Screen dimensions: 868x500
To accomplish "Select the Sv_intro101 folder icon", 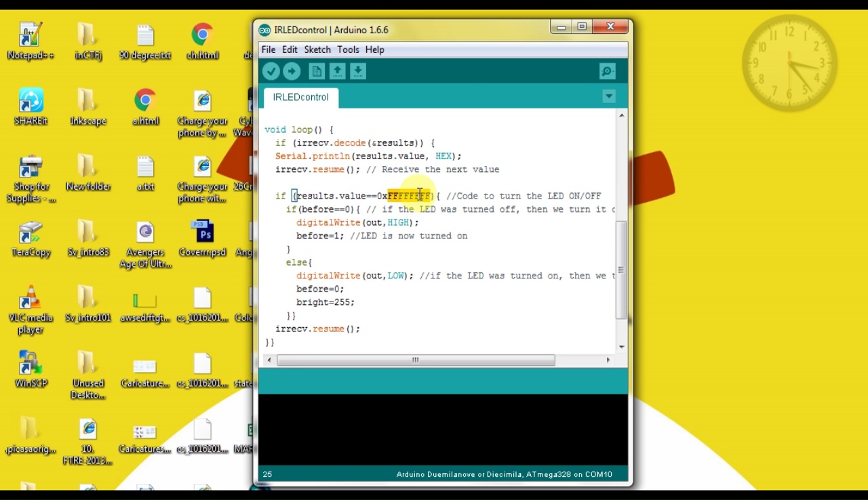I will tap(88, 304).
